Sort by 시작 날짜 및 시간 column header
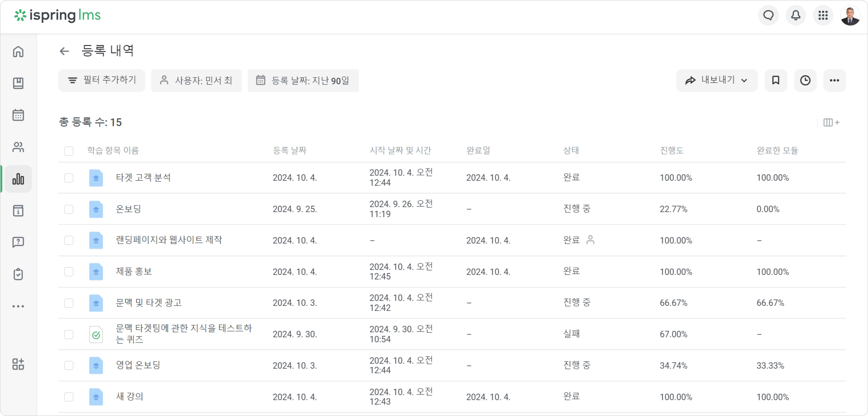This screenshot has width=868, height=416. click(x=400, y=151)
